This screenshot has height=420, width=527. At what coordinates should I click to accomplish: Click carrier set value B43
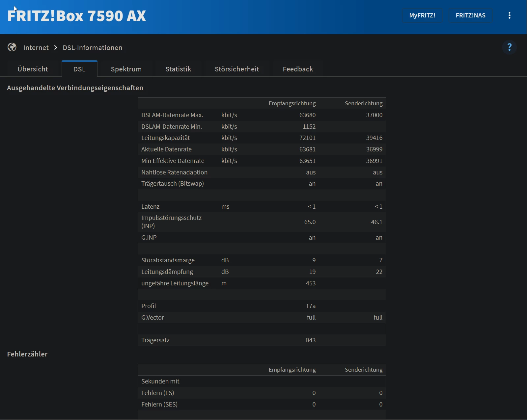(310, 340)
